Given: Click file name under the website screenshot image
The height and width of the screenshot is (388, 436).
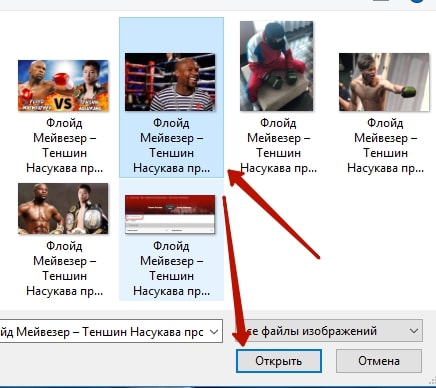Looking at the screenshot, I should [x=171, y=269].
